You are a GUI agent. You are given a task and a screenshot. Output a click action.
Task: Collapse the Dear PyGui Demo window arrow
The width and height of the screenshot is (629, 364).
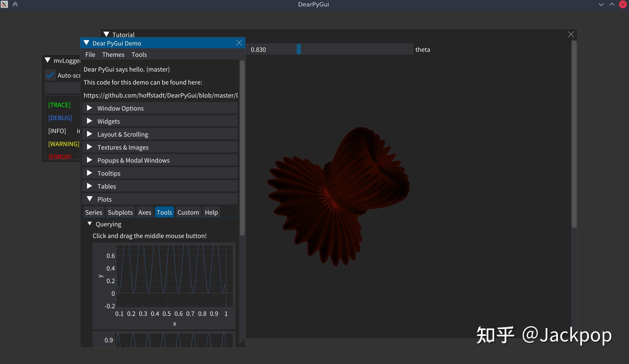point(86,43)
